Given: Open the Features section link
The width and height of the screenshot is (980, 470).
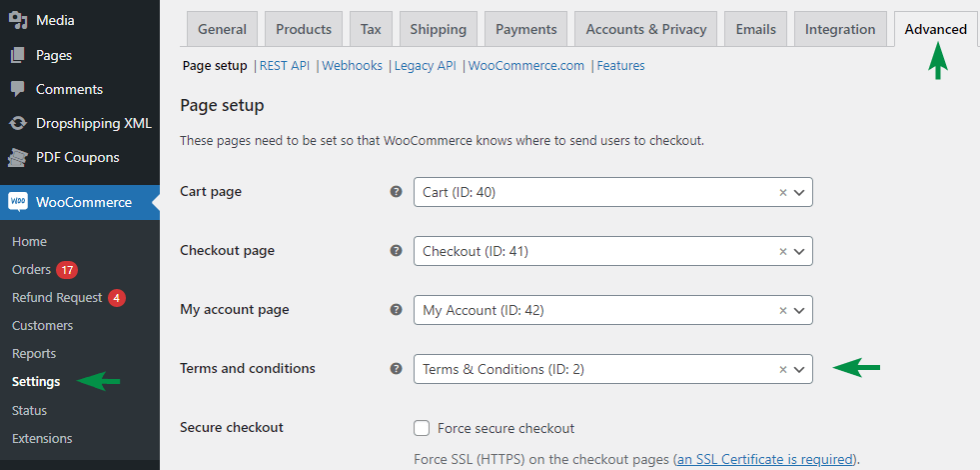Looking at the screenshot, I should (620, 66).
